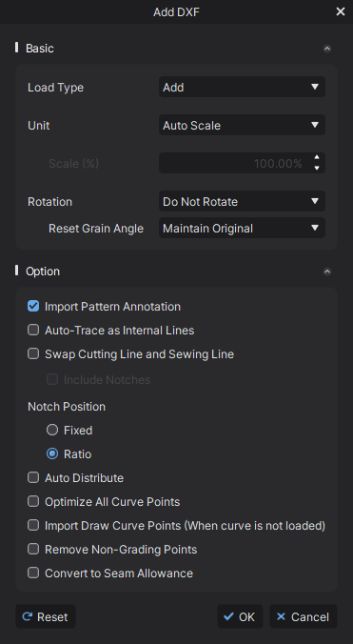Enable Swap Cutting Line and Sewing Line

[33, 354]
